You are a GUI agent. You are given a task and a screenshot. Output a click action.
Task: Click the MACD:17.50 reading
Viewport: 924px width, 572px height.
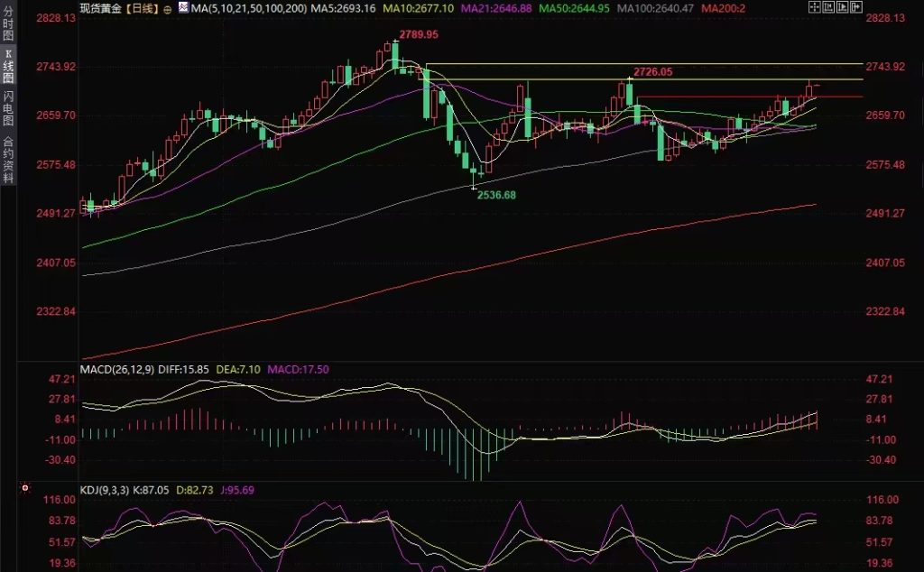click(x=298, y=369)
